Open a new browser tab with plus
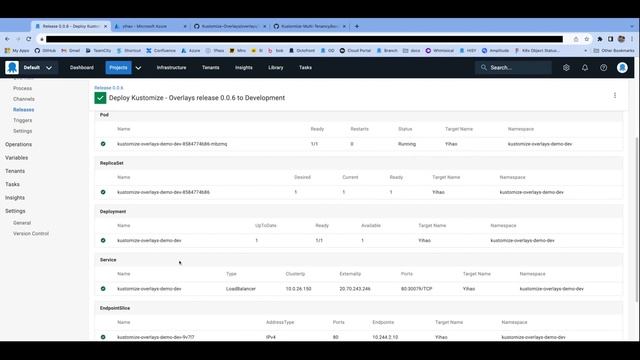640x360 pixels. (357, 26)
